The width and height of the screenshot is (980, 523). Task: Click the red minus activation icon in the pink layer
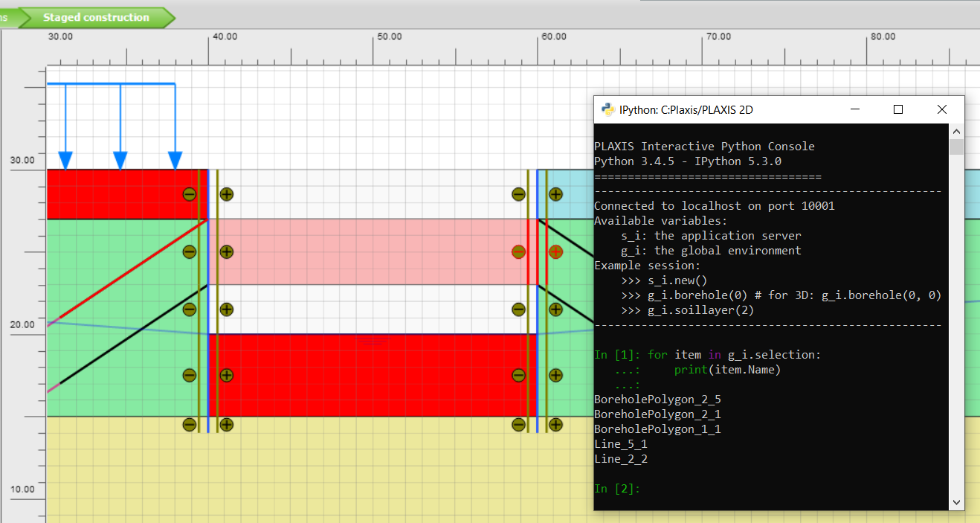pos(518,251)
